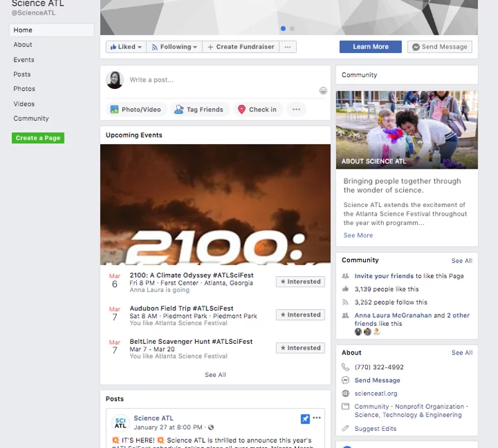The width and height of the screenshot is (498, 448).
Task: Open Anna Laura McGranahan's profile link
Action: pos(393,315)
